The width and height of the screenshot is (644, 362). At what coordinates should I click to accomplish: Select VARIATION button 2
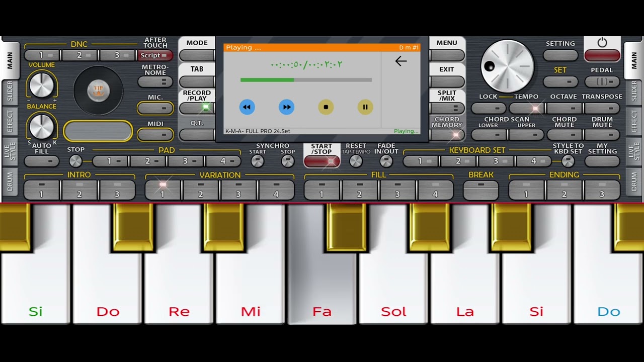(200, 190)
